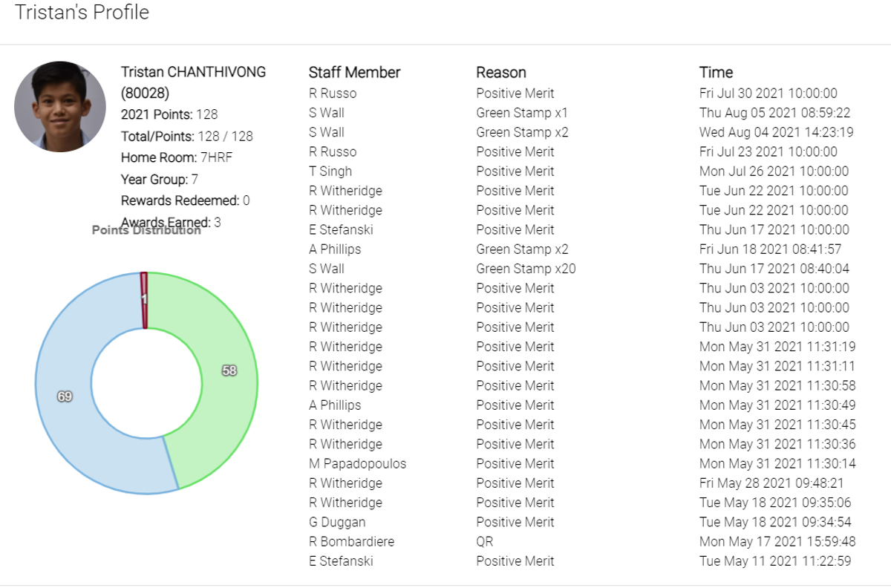The height and width of the screenshot is (588, 891).
Task: Click the red 1-point chart slice
Action: (x=144, y=299)
